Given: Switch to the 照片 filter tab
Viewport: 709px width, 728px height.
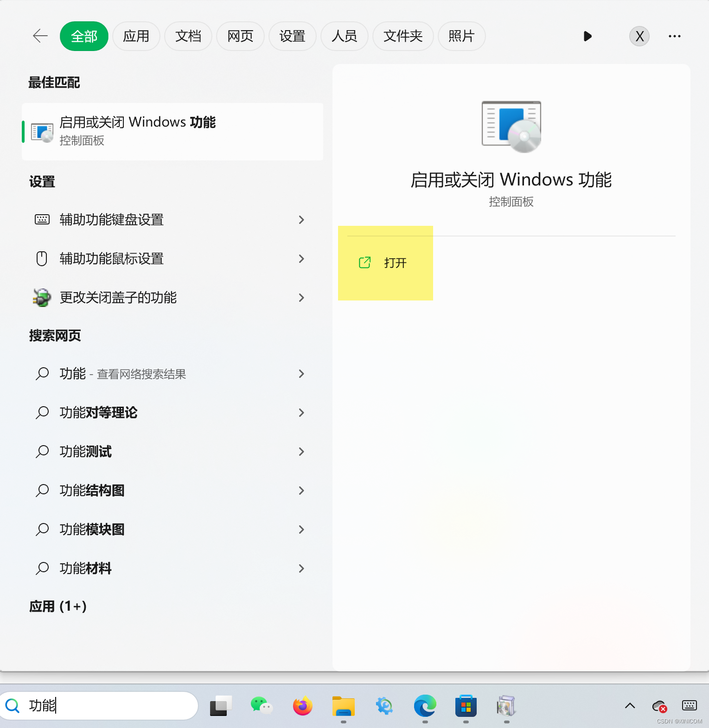Looking at the screenshot, I should (462, 36).
